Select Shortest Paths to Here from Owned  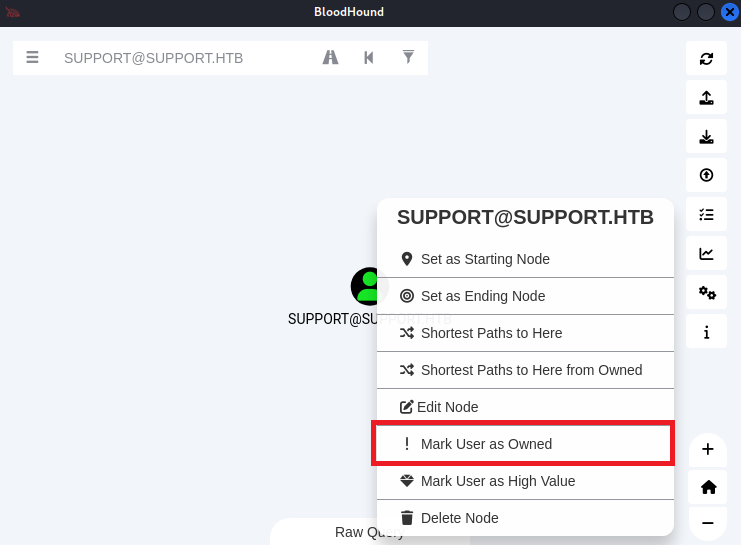pos(531,370)
